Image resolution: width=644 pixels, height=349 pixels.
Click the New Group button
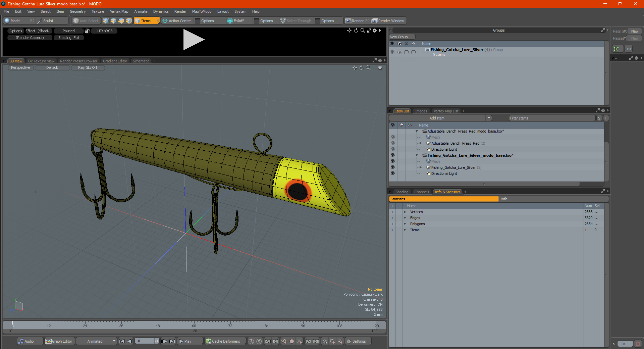402,37
